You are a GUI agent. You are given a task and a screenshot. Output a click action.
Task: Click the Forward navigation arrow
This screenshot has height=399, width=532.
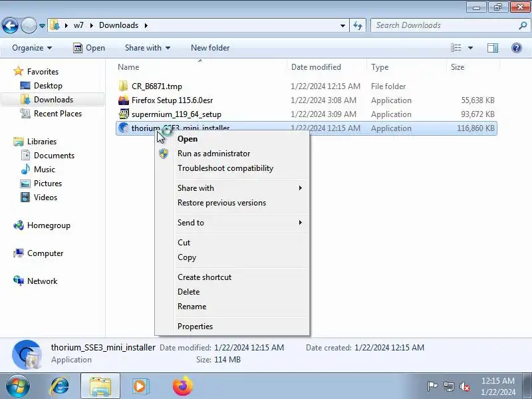tap(29, 25)
